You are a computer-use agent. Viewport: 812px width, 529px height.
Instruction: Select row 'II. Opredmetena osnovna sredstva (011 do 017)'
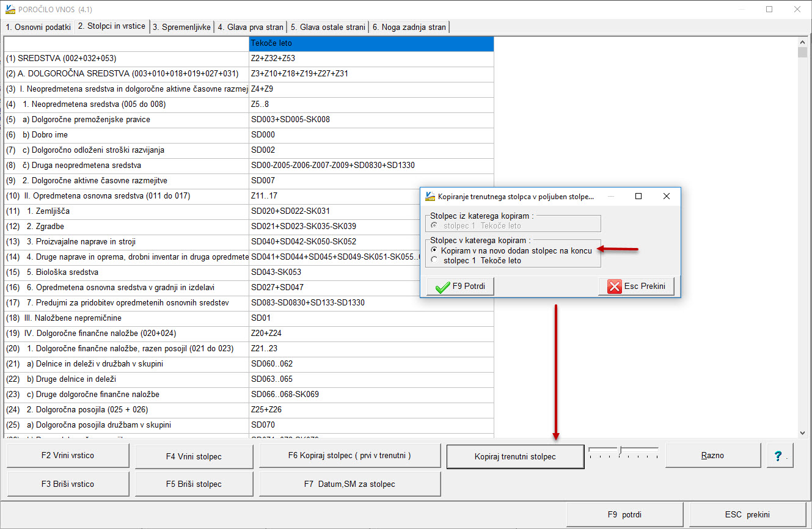[126, 196]
